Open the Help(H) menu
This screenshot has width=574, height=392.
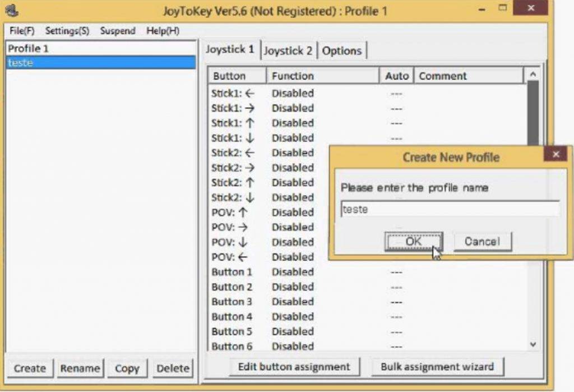pos(163,31)
